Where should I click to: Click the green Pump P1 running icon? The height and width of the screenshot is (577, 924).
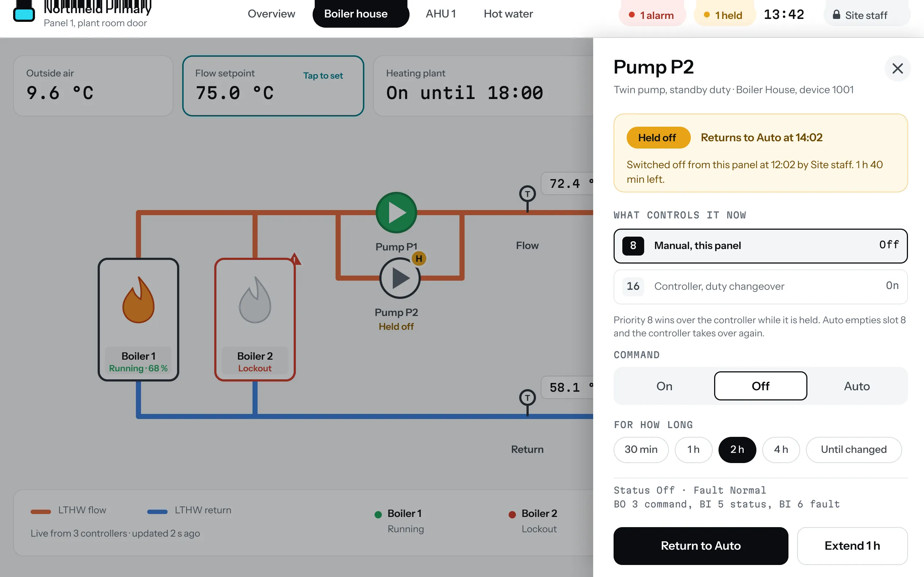[396, 213]
